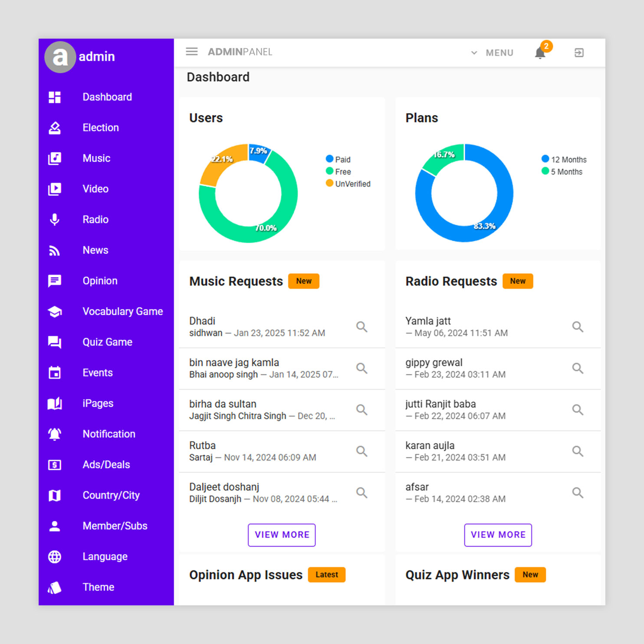This screenshot has width=644, height=644.
Task: Toggle 5 Months series in Plans legend
Action: click(x=562, y=171)
